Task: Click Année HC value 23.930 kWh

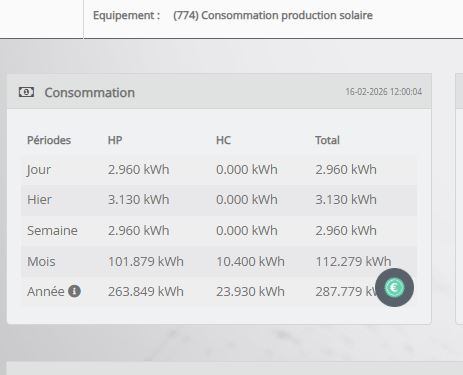Action: 250,291
